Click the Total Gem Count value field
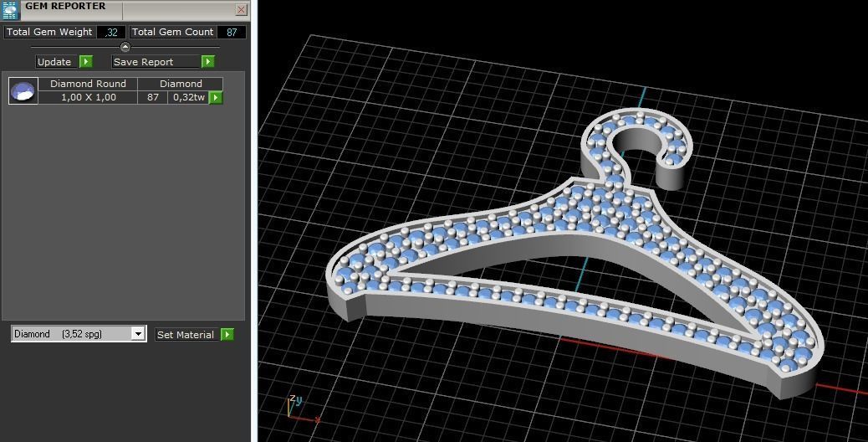Viewport: 868px width, 442px height. [232, 32]
